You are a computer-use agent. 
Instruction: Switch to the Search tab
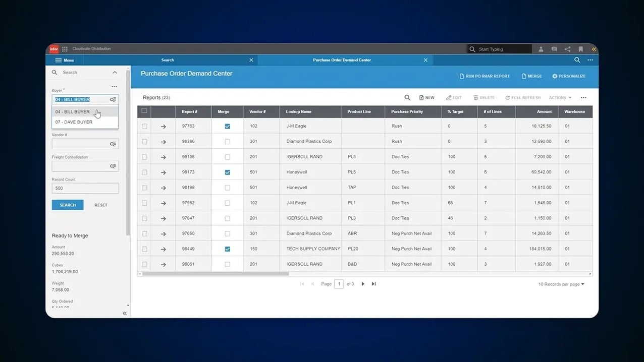click(167, 59)
